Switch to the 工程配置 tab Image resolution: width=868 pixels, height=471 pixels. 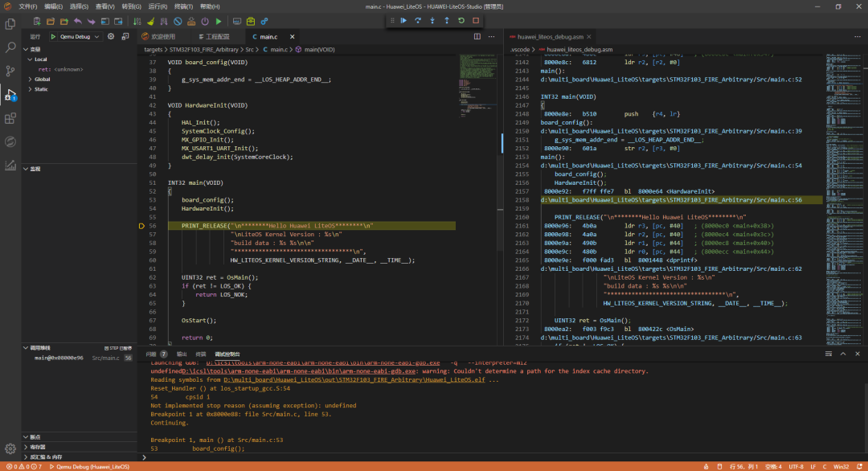216,37
